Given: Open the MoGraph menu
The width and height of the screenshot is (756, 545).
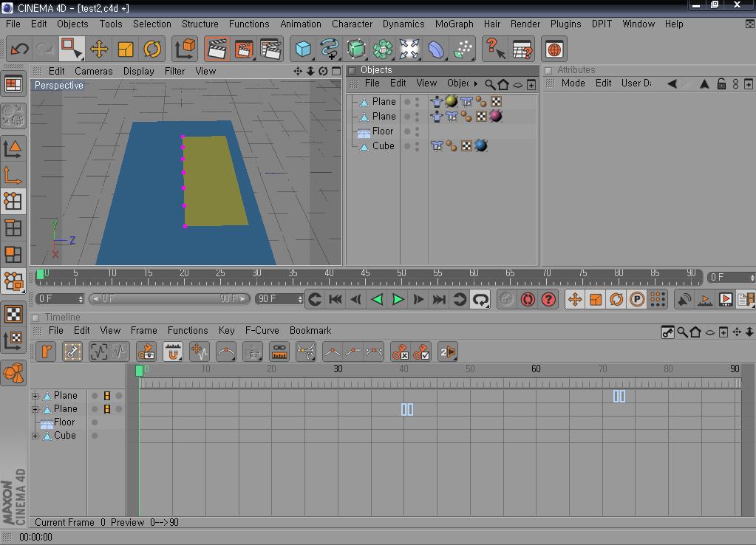Looking at the screenshot, I should 454,24.
